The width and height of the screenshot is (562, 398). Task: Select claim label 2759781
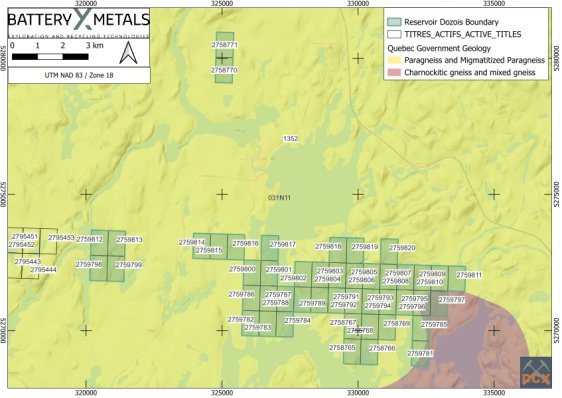pos(420,353)
